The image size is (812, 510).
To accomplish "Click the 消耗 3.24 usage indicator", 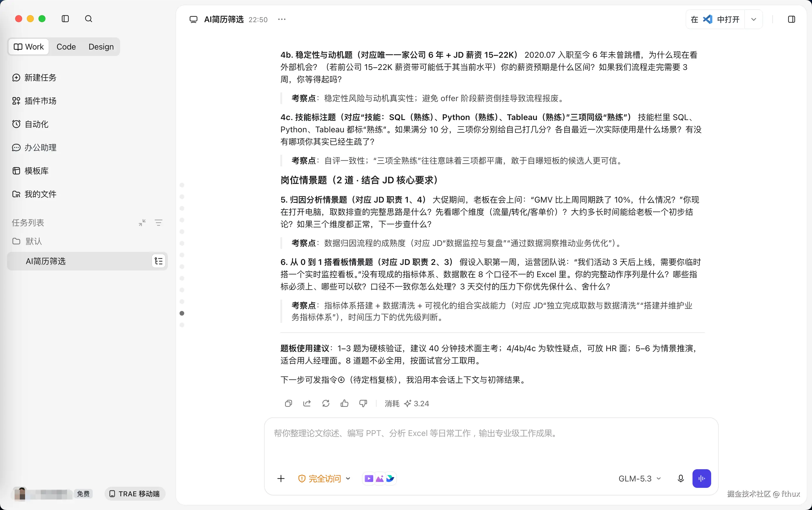I will click(x=407, y=404).
